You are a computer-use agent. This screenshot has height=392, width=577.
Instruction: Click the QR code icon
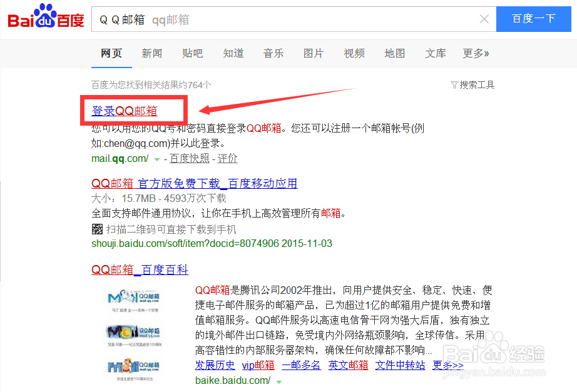coord(97,229)
